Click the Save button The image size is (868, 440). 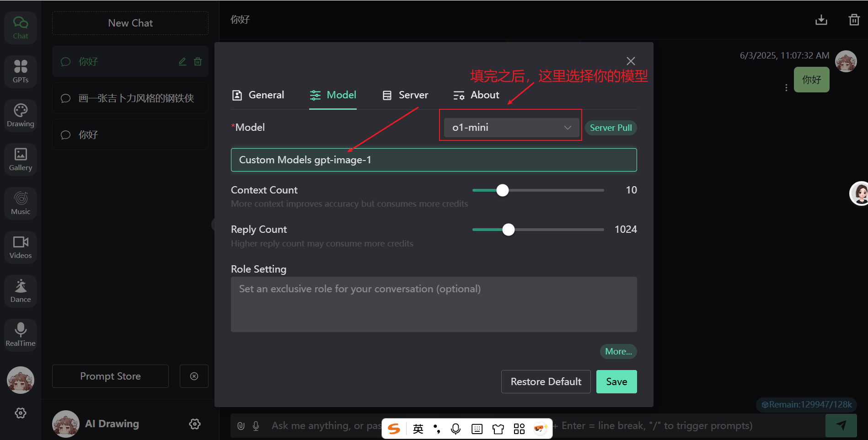coord(616,381)
